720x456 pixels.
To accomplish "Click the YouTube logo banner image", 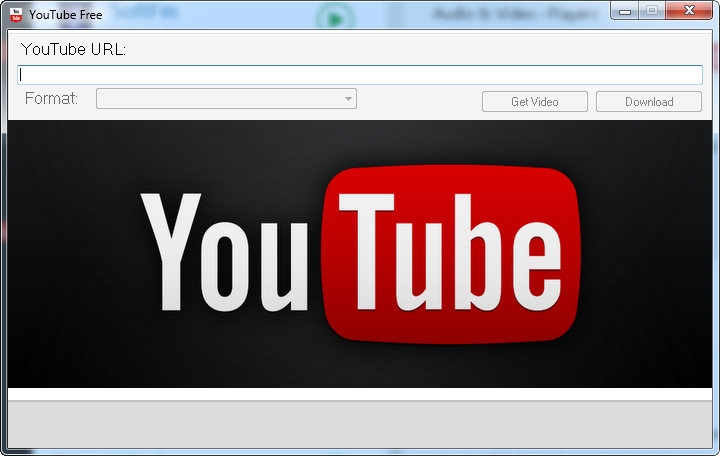I will [360, 254].
